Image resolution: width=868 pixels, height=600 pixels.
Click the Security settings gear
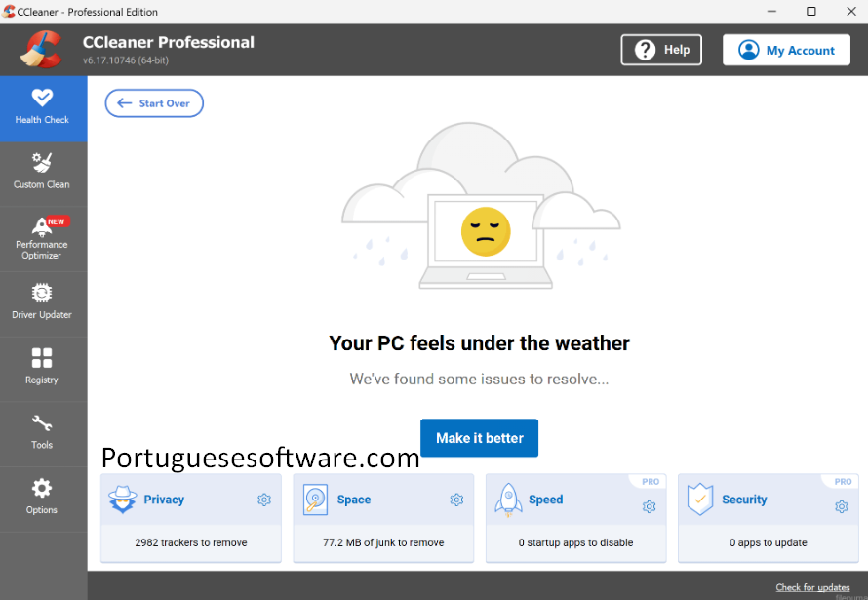point(842,506)
